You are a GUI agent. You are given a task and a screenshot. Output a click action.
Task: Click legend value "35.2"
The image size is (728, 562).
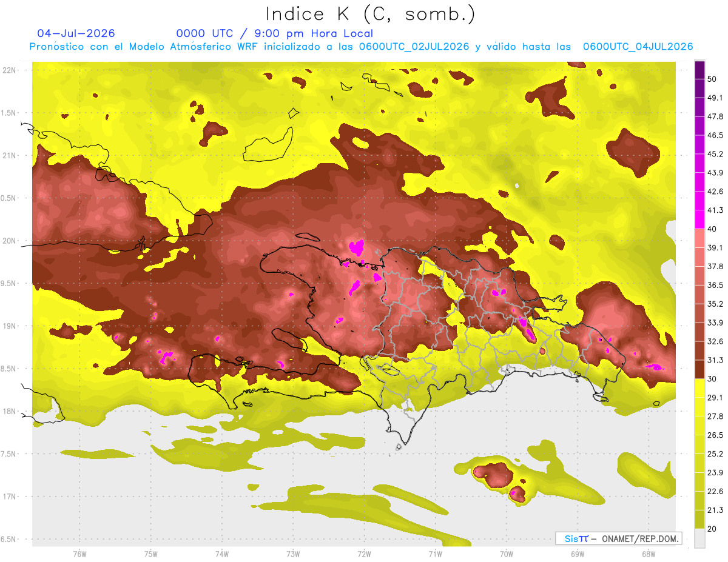coord(715,304)
